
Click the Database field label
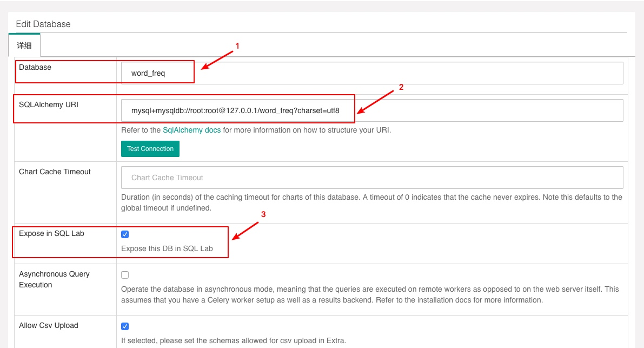(35, 68)
